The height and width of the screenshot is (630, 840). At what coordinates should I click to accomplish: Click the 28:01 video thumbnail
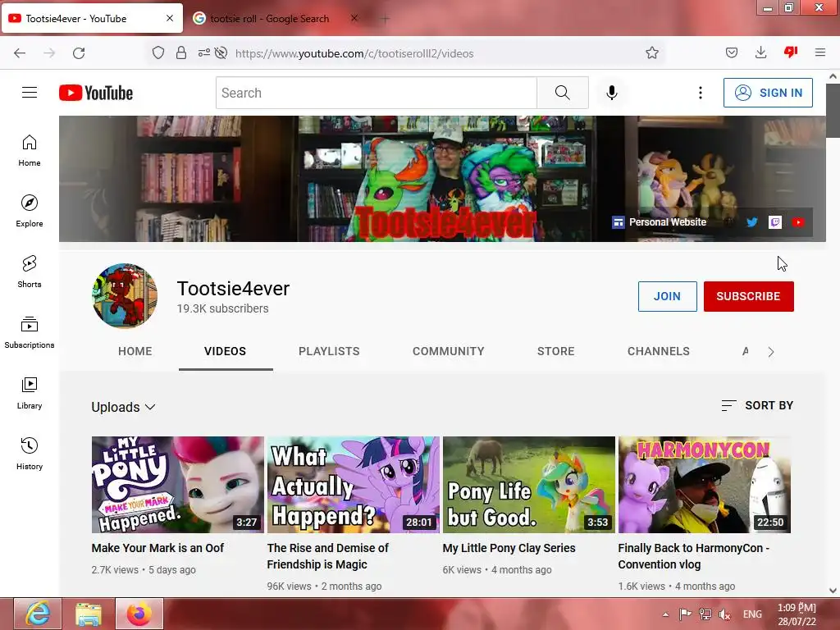pos(353,485)
